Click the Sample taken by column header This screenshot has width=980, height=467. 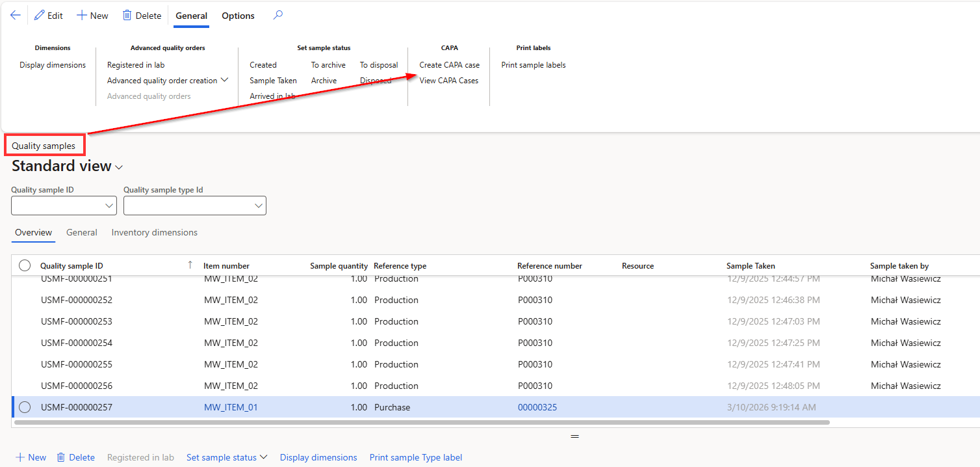(899, 265)
